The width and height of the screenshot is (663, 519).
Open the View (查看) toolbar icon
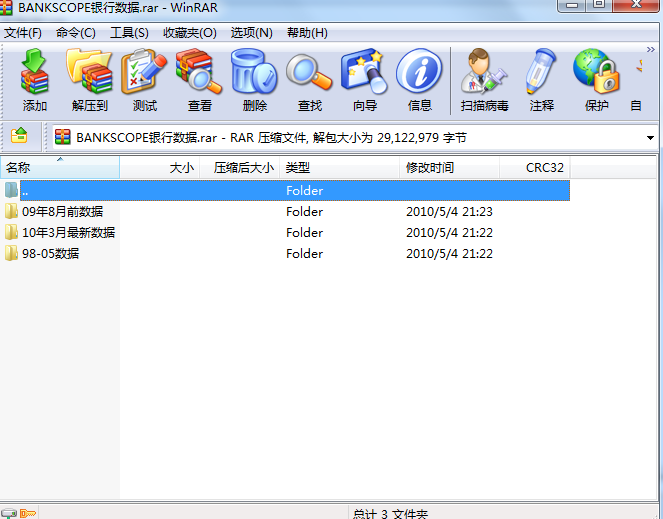pyautogui.click(x=200, y=80)
